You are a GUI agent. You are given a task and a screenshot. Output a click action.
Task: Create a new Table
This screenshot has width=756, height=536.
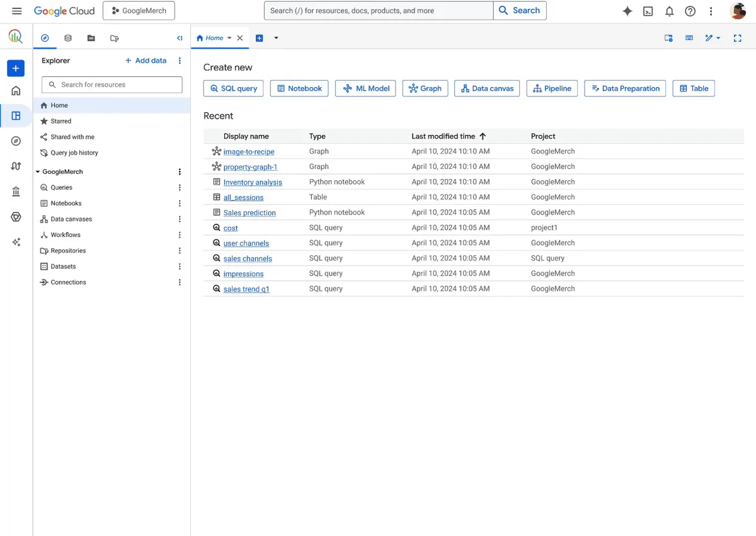coord(694,88)
